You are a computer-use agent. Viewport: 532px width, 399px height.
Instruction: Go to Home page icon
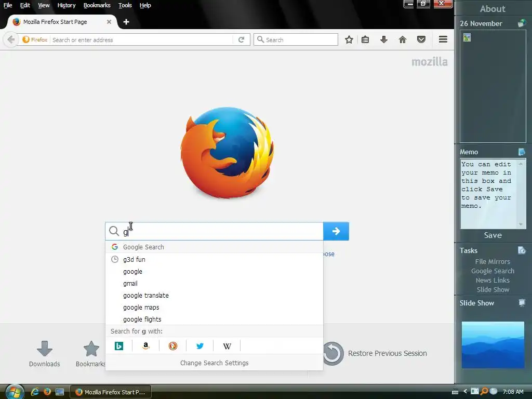(403, 39)
